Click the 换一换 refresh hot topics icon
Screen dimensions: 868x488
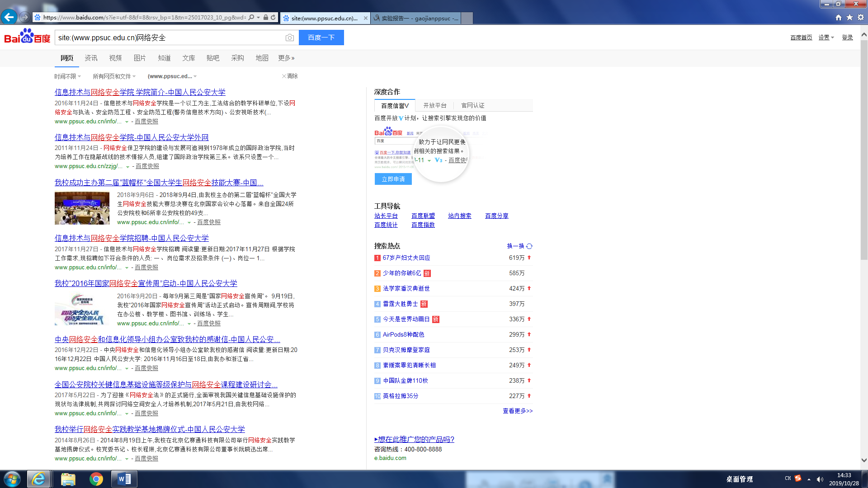point(529,246)
